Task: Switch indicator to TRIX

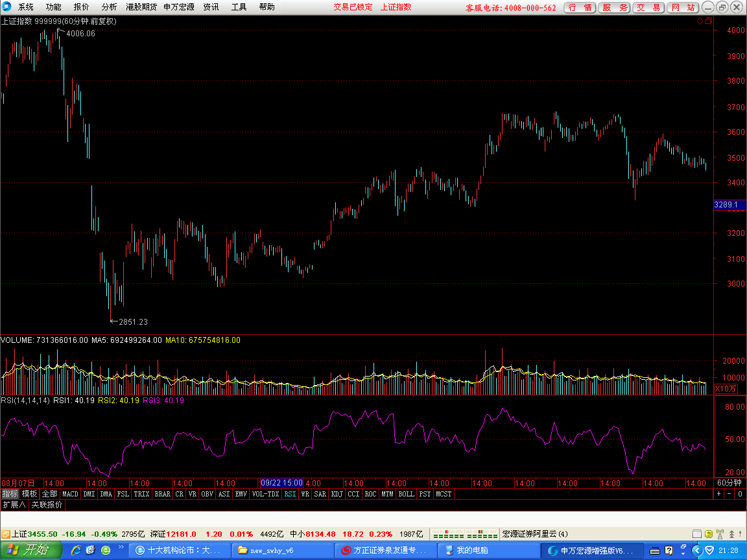Action: pyautogui.click(x=141, y=494)
